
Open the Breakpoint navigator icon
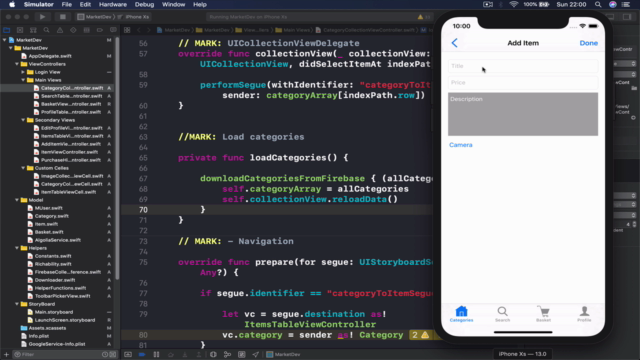[100, 30]
